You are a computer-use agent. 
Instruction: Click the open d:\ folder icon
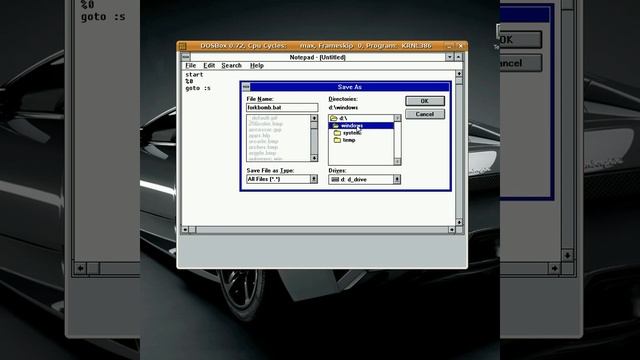334,118
